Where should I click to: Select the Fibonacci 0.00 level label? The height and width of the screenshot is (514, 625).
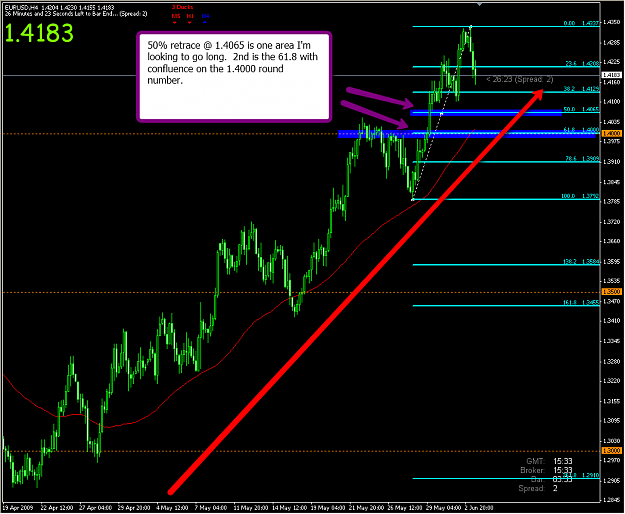pos(582,23)
